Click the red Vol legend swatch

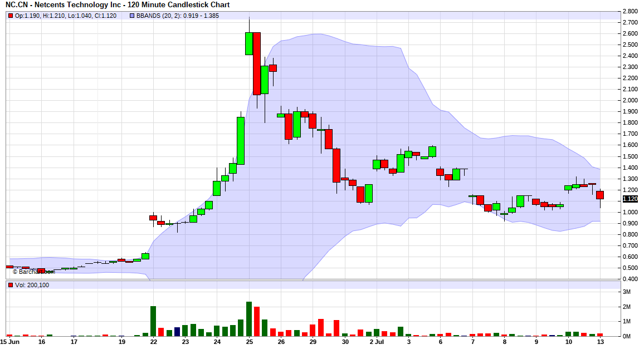(10, 285)
